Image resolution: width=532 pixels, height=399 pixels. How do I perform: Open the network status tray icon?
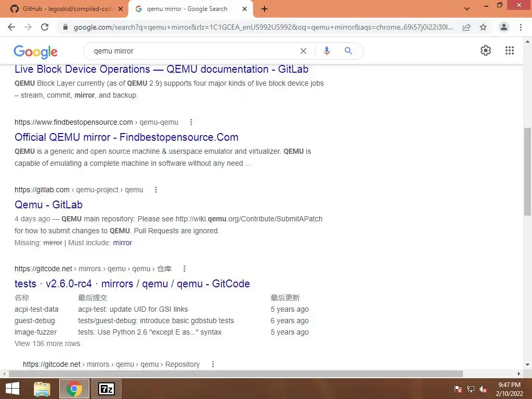pos(471,389)
